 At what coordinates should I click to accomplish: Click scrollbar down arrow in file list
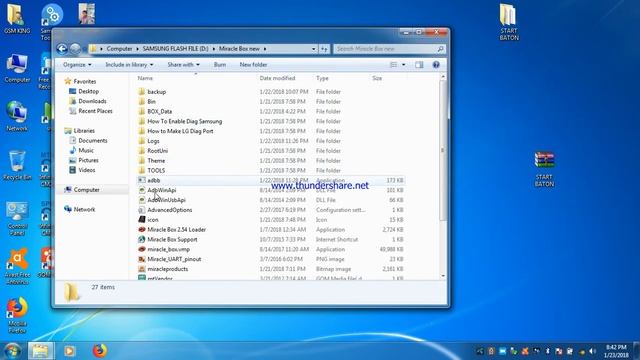coord(443,276)
